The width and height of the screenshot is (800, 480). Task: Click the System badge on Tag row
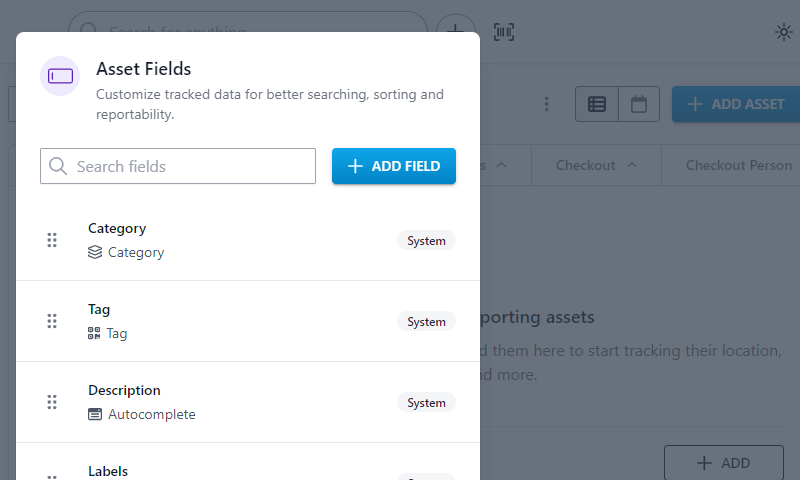[x=426, y=321]
